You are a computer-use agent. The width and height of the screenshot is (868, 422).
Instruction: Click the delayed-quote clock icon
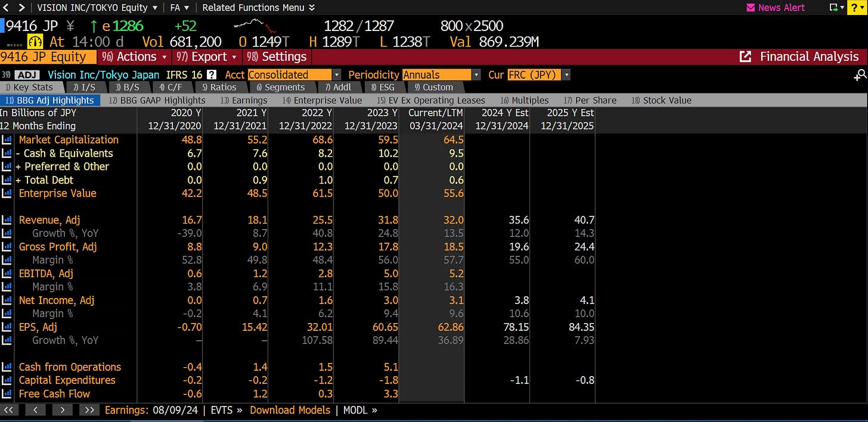point(35,42)
